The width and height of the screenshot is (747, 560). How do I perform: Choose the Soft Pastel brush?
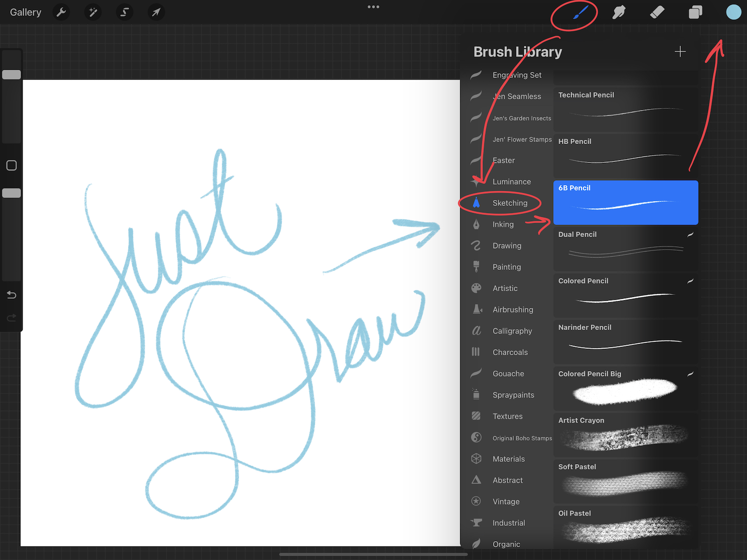(x=626, y=481)
